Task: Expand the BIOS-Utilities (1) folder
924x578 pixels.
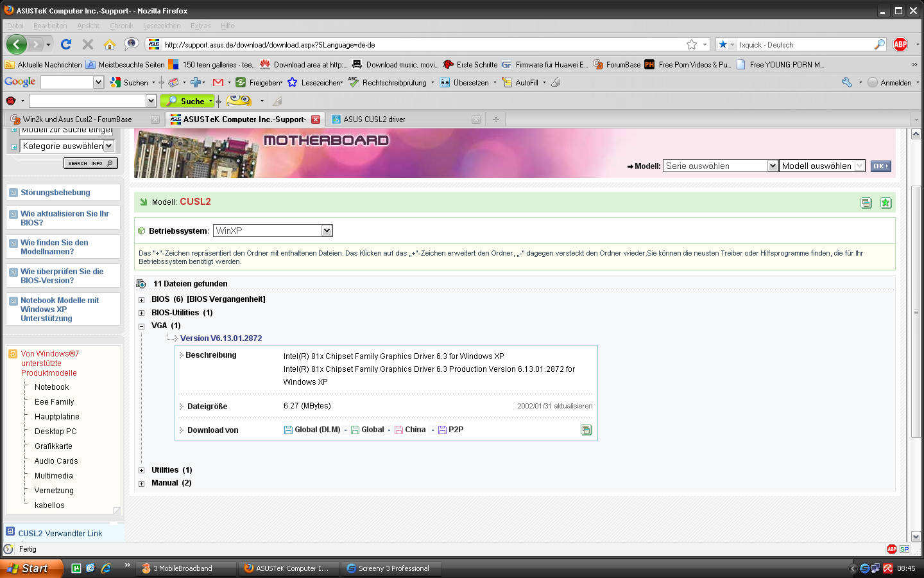Action: [x=141, y=313]
